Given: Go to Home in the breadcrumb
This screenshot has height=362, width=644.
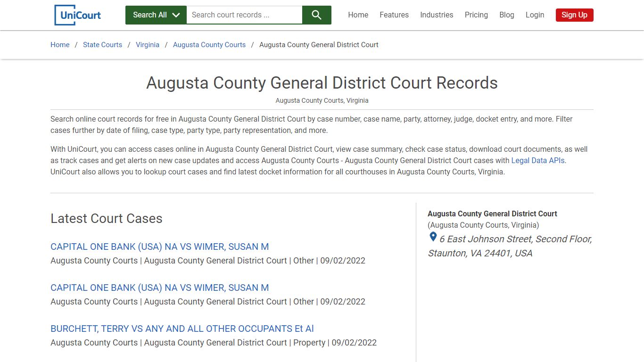Looking at the screenshot, I should pyautogui.click(x=60, y=45).
